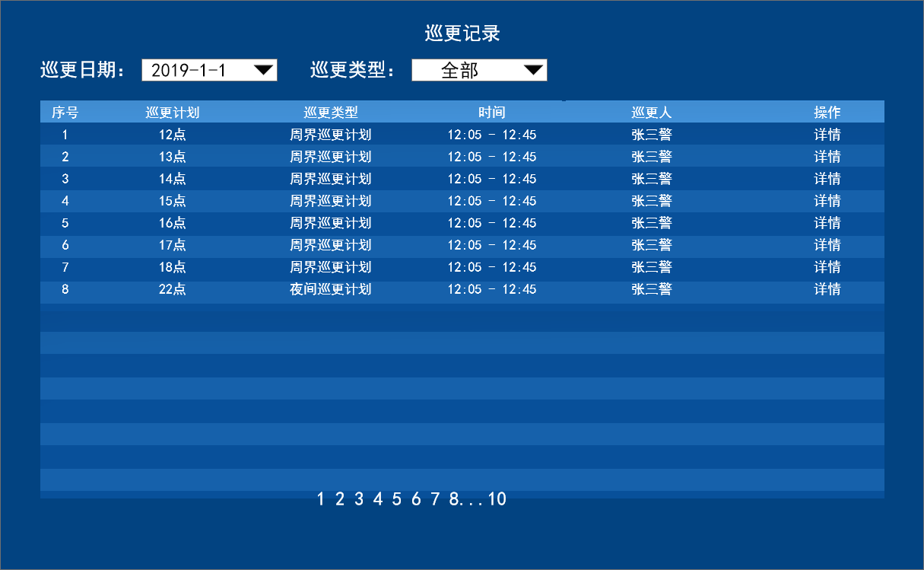Open 详情 for the 16点 patrol row
The height and width of the screenshot is (570, 924).
(827, 223)
